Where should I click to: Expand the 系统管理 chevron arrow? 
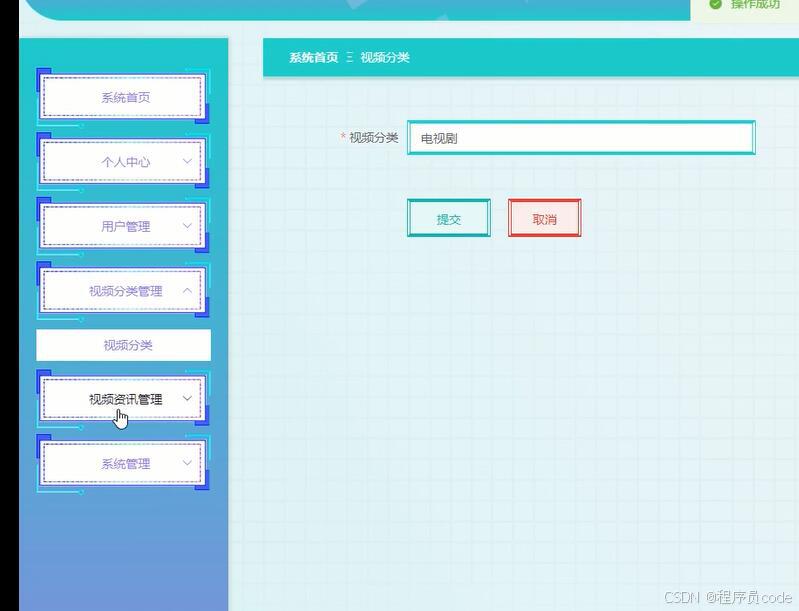point(187,463)
